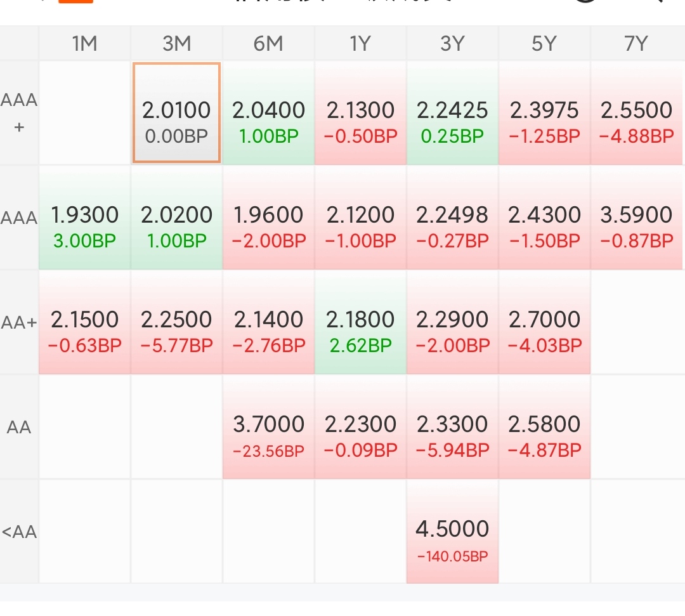685x616 pixels.
Task: Open the AAA+ 6M cell showing 2.0400
Action: (x=268, y=113)
